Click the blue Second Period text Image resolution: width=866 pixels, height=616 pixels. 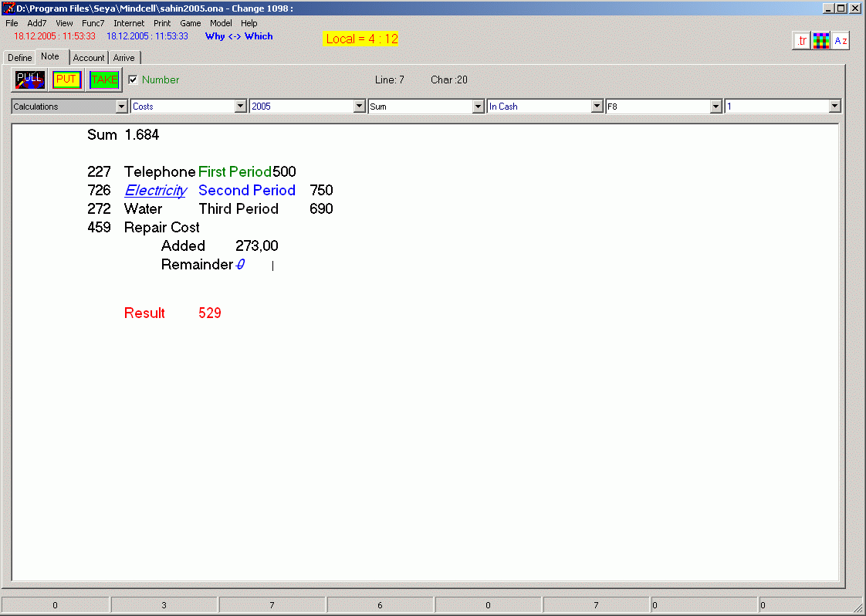coord(247,191)
